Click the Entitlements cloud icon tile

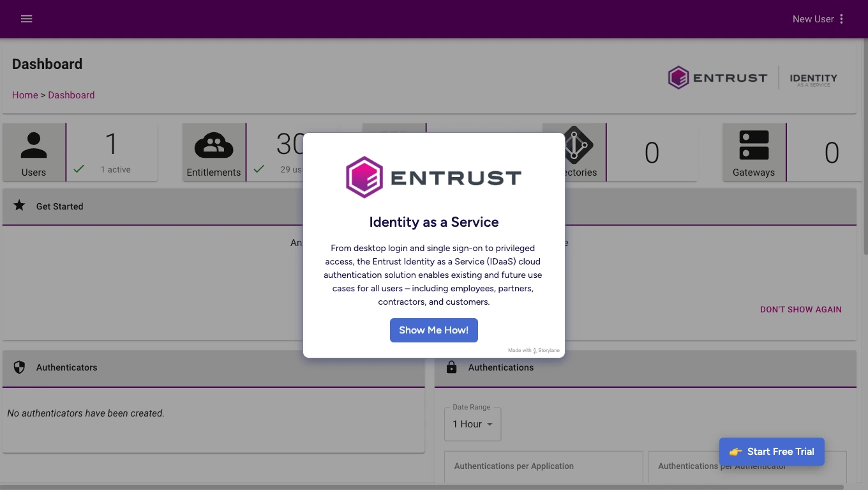(214, 153)
